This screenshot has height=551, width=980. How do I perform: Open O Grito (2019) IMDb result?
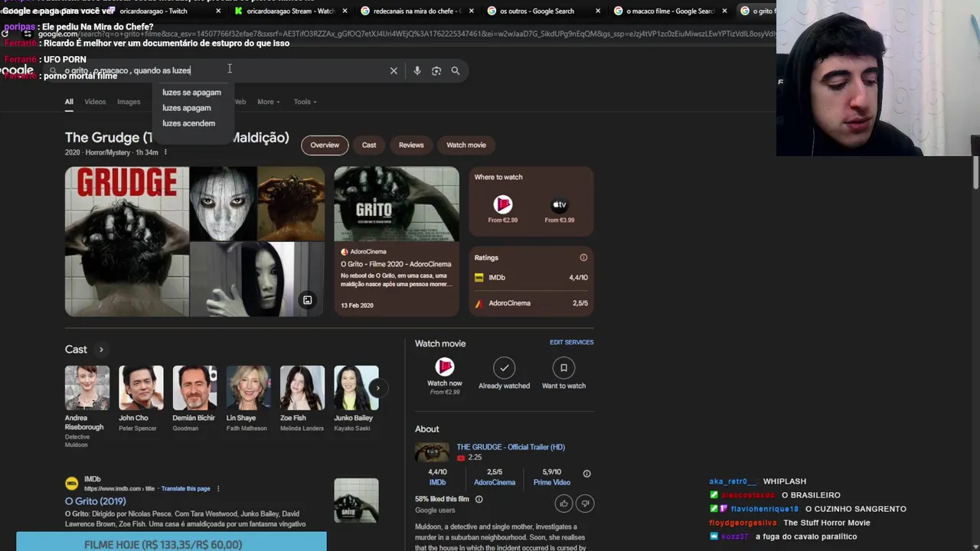(95, 501)
